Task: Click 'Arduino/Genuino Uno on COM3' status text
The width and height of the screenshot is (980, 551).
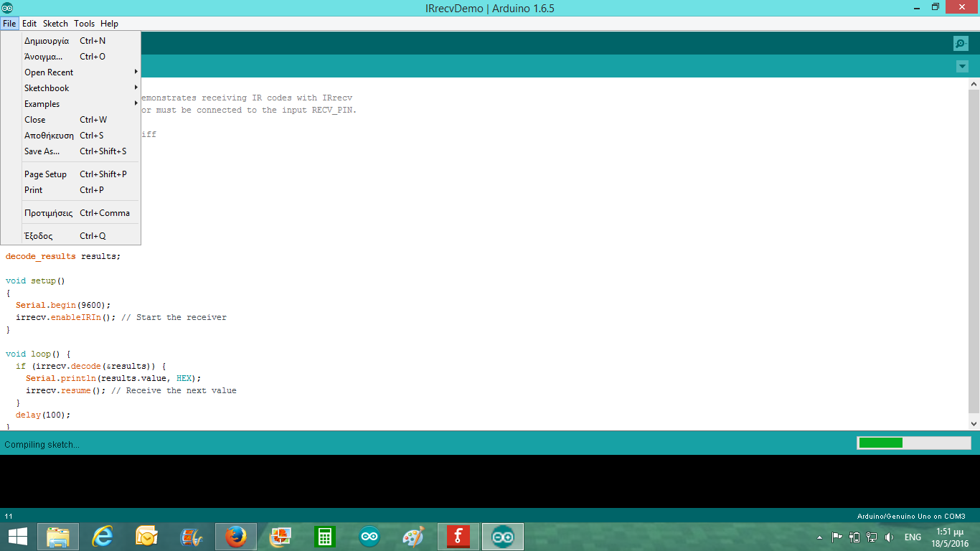Action: [x=911, y=516]
